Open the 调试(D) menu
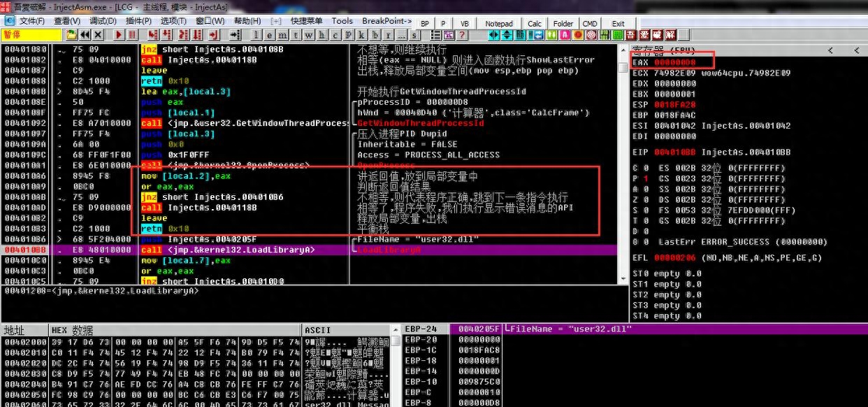Screen dimensions: 868x407 [103, 21]
